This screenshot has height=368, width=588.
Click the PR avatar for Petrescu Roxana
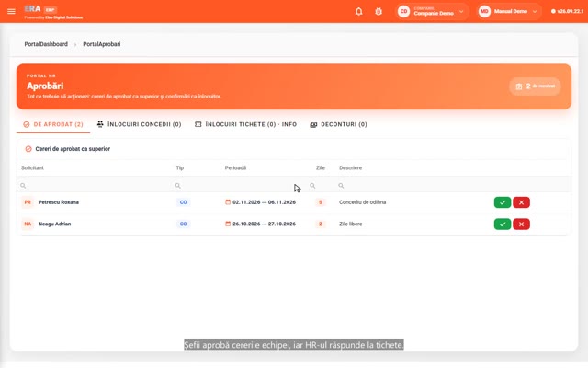[x=28, y=202]
